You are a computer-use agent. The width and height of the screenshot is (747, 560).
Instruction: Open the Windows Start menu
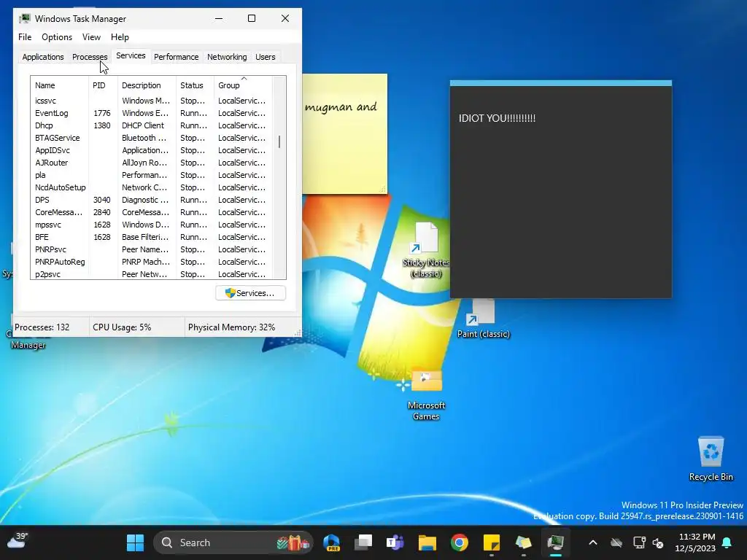point(135,542)
